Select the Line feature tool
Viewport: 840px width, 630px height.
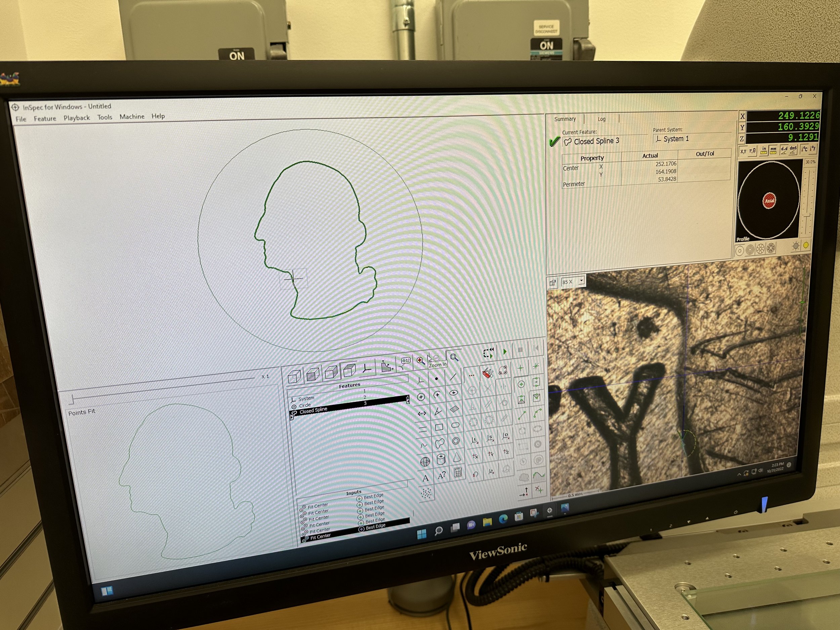point(453,377)
